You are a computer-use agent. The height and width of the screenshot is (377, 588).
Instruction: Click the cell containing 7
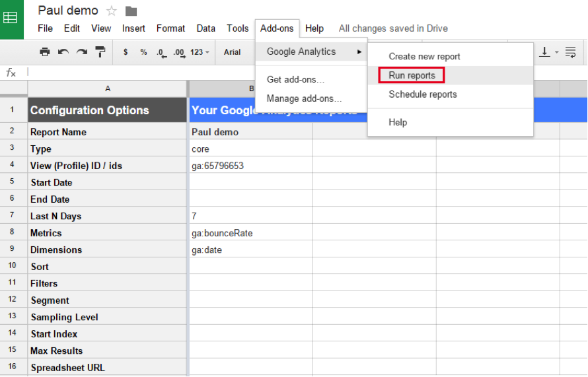[x=251, y=217]
